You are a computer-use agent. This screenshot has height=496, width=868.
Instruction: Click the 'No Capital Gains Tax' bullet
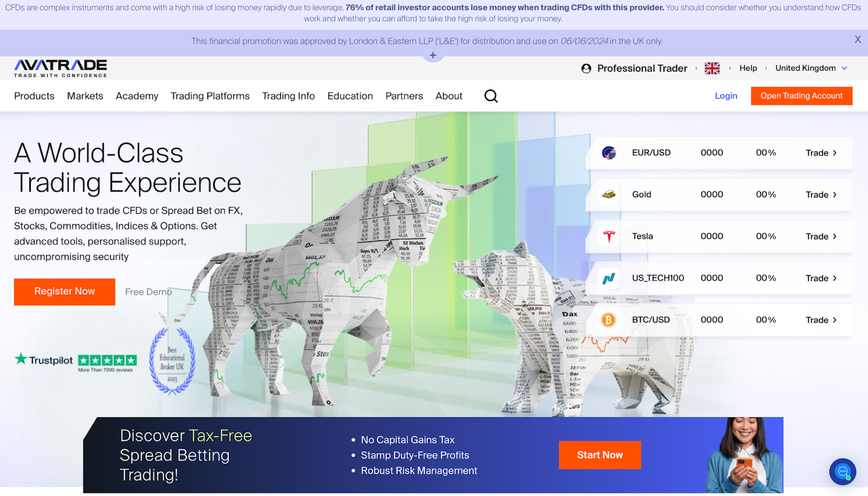407,440
